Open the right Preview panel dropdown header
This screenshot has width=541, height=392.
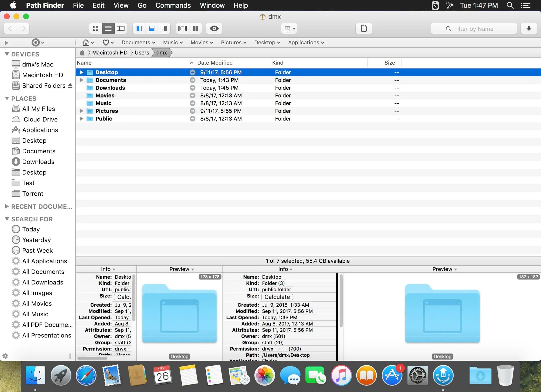point(444,269)
